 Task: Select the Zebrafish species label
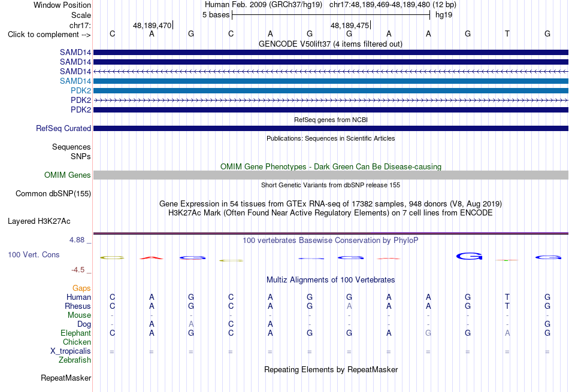point(75,360)
